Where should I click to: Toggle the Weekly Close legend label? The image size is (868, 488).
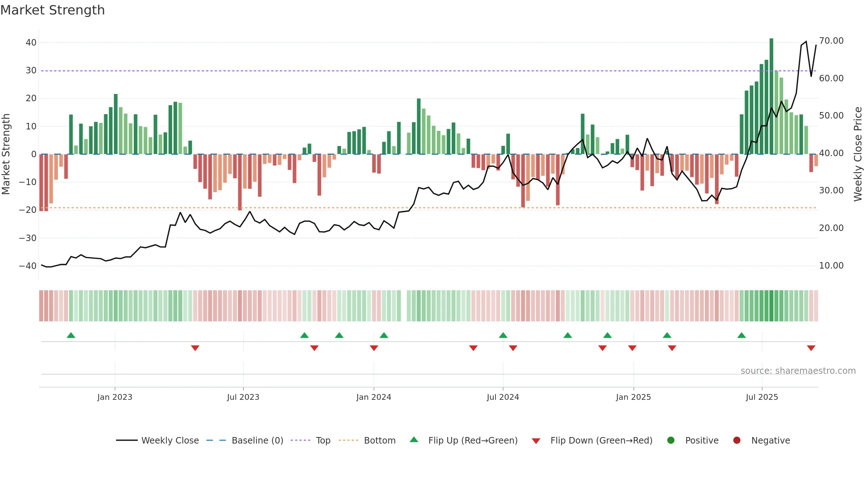click(x=170, y=440)
